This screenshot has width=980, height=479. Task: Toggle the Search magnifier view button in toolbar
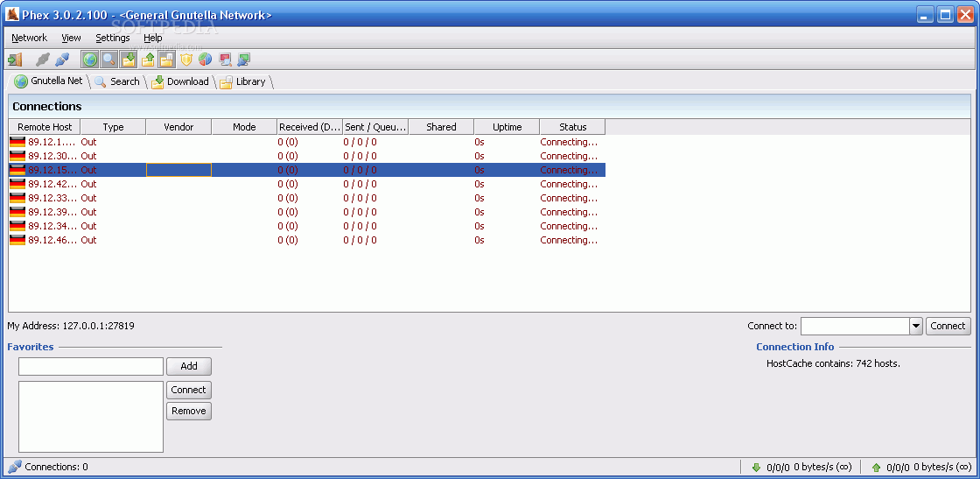point(109,60)
